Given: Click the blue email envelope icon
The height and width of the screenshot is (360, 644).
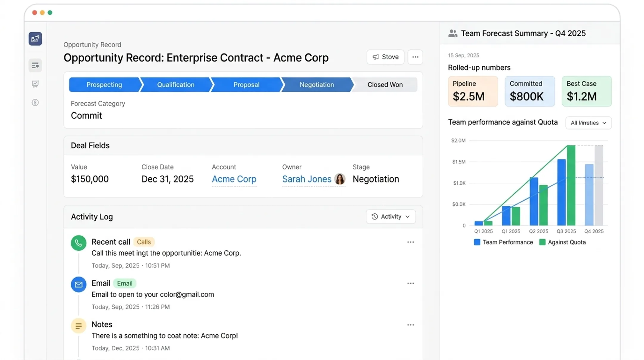Looking at the screenshot, I should click(78, 284).
